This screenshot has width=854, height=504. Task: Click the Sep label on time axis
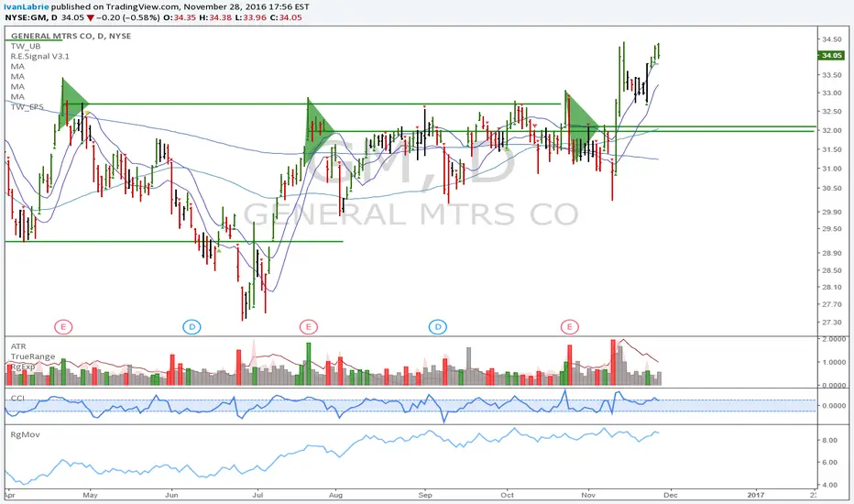click(x=425, y=495)
